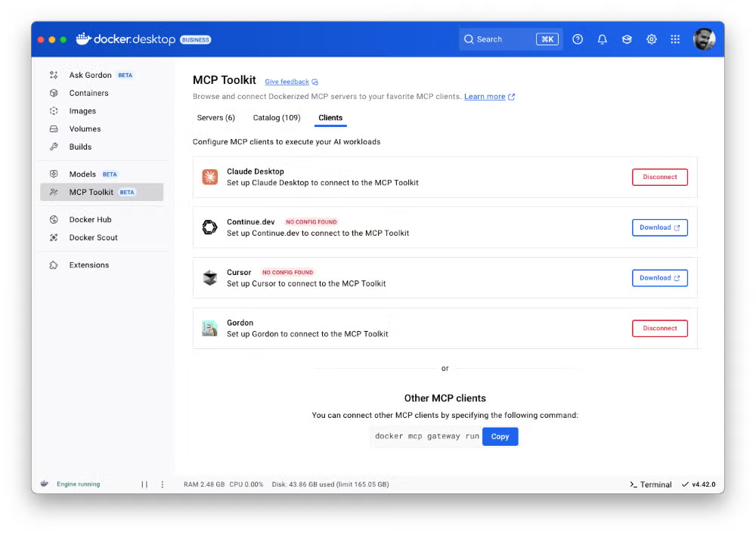Click the RAM 2.48 GB status entry
Viewport: 756px width, 535px height.
point(204,484)
